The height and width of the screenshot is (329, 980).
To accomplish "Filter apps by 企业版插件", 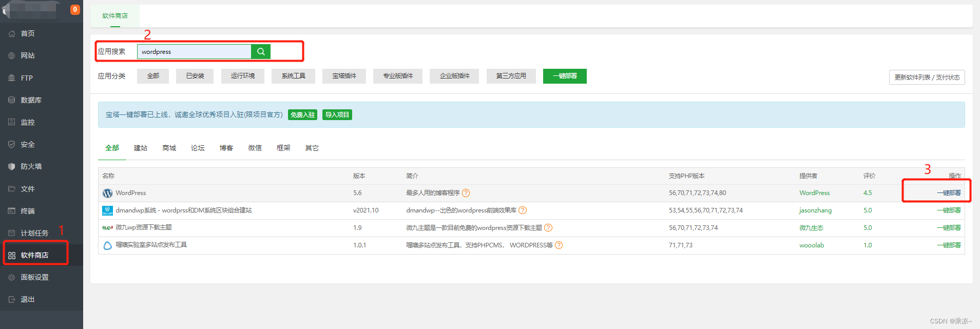I will pos(454,76).
